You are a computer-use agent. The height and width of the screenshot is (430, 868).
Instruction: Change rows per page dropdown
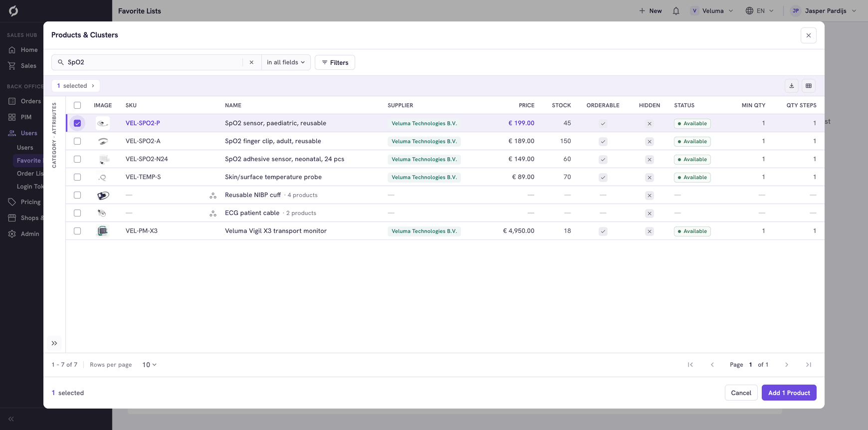[149, 365]
